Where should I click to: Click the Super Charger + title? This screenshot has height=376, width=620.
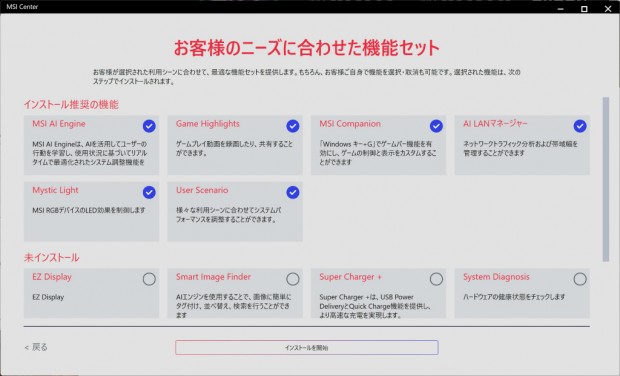350,277
